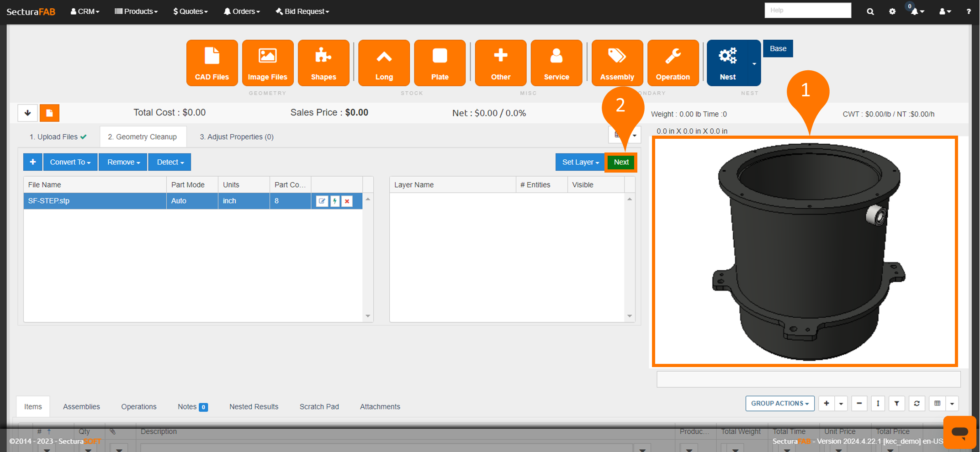Edit the SF-STEP.stp file row
Screen dimensions: 980x452
coord(322,201)
